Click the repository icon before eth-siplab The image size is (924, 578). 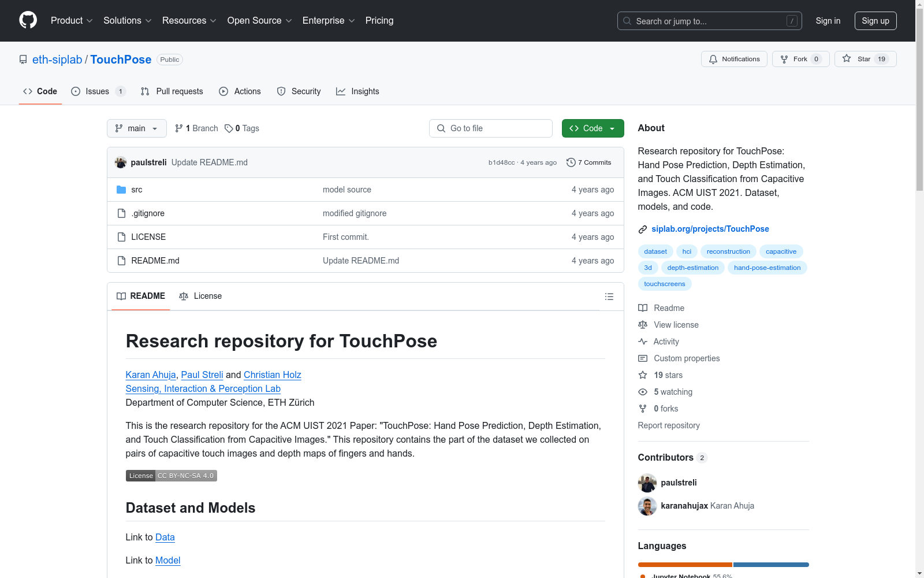[x=23, y=60]
